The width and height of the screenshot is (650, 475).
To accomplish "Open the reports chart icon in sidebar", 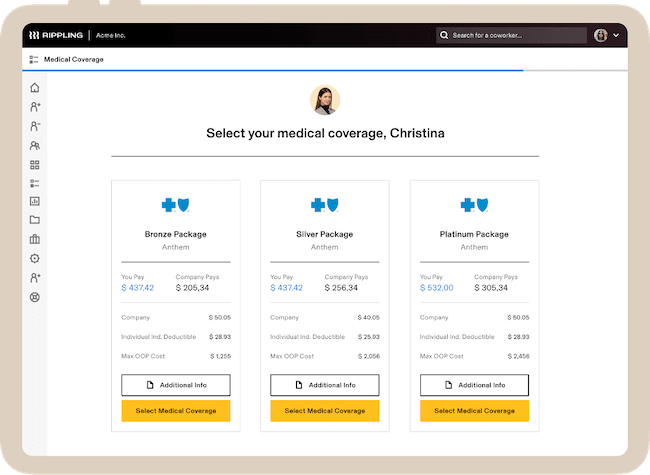I will [x=35, y=201].
